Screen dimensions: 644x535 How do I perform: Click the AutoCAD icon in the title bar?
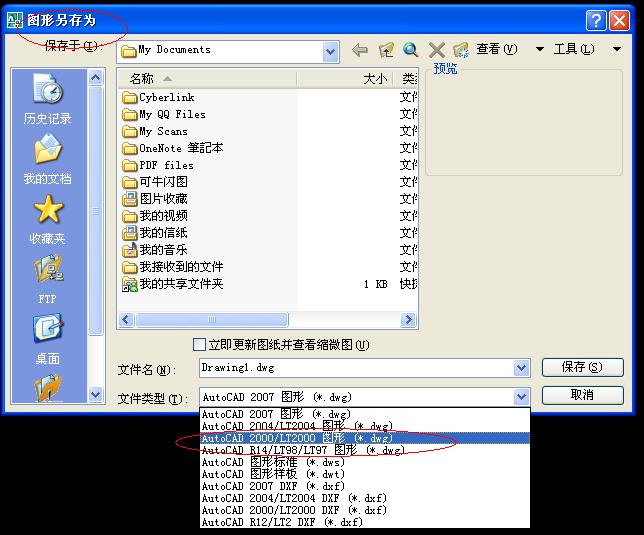coord(15,20)
